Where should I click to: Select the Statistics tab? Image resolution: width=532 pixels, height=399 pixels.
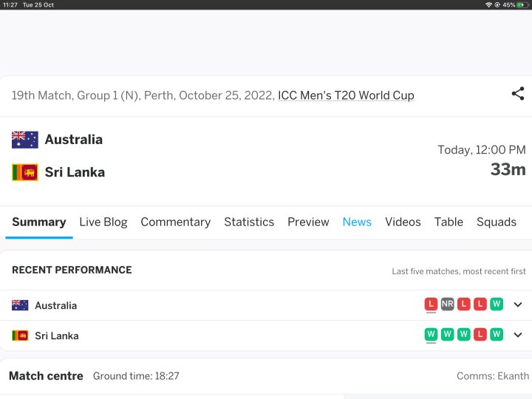(x=249, y=222)
